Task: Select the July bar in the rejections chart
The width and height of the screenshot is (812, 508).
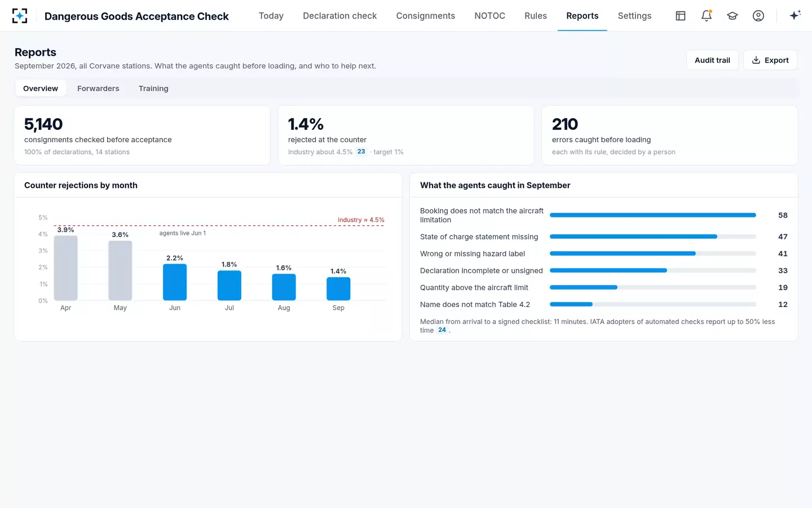Action: 230,286
